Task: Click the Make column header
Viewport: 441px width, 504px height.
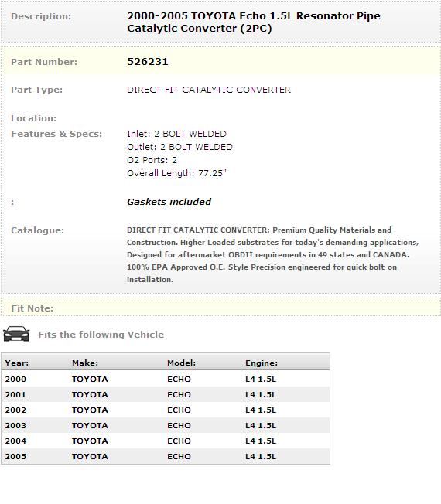Action: click(x=85, y=363)
